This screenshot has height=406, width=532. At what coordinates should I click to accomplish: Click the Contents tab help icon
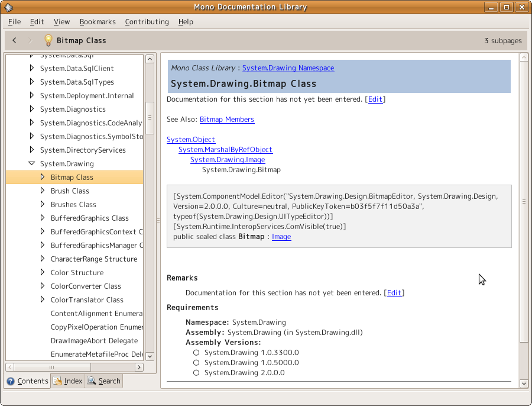(11, 381)
